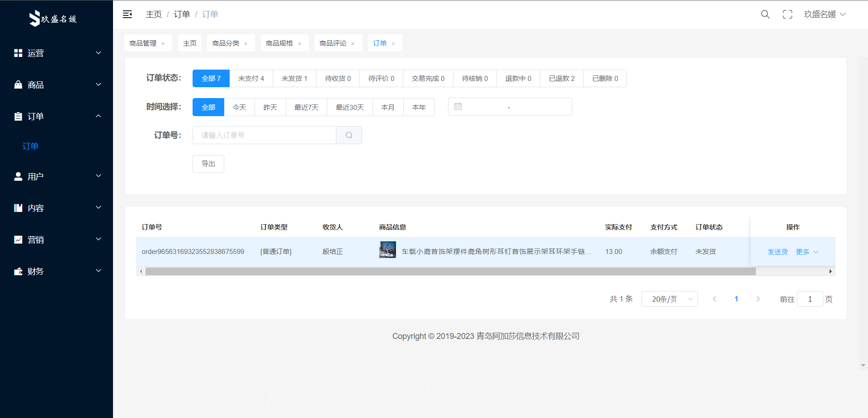Screen dimensions: 868x418
Task: Switch to the 商品分类 tab
Action: click(226, 43)
